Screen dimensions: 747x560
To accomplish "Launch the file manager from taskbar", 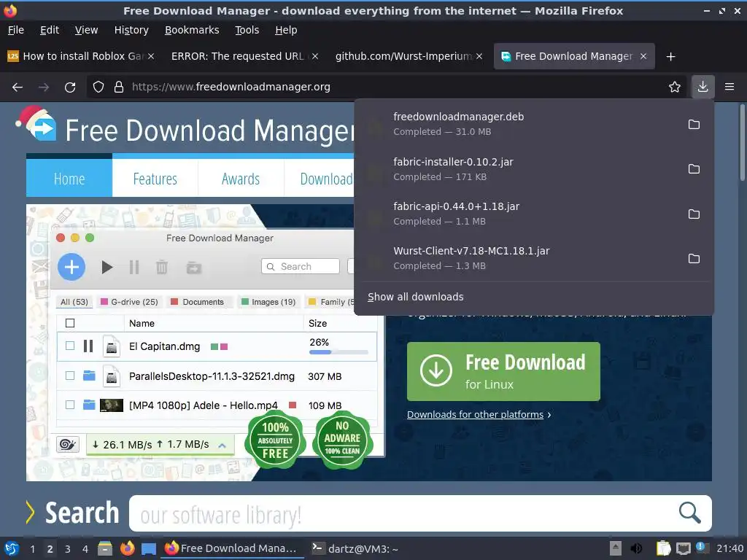I will pos(105,548).
